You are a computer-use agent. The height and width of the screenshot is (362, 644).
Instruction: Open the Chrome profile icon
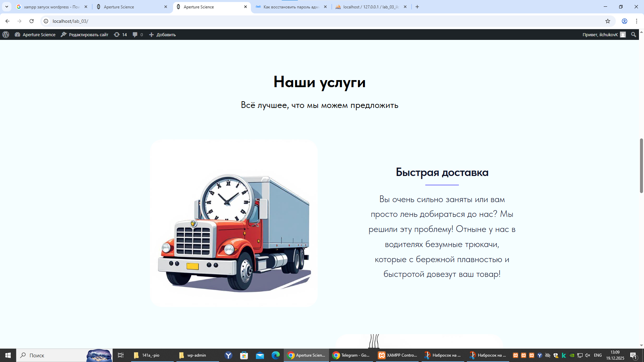click(x=624, y=21)
